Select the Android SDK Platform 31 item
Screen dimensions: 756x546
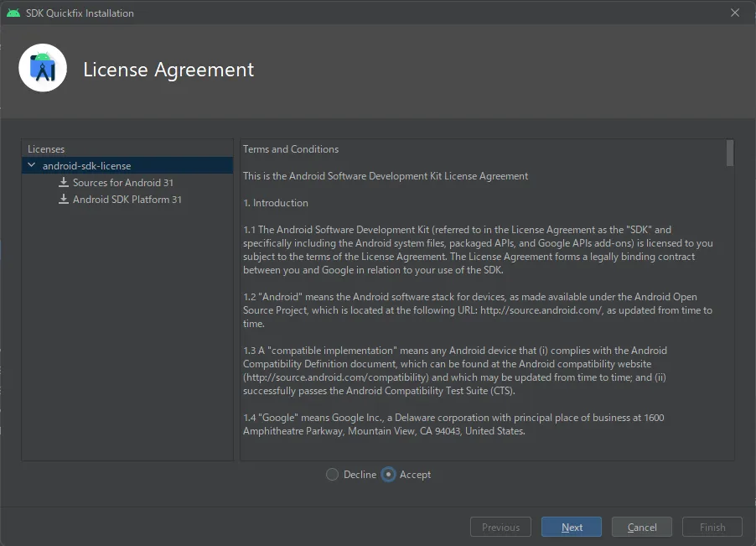[x=127, y=200]
